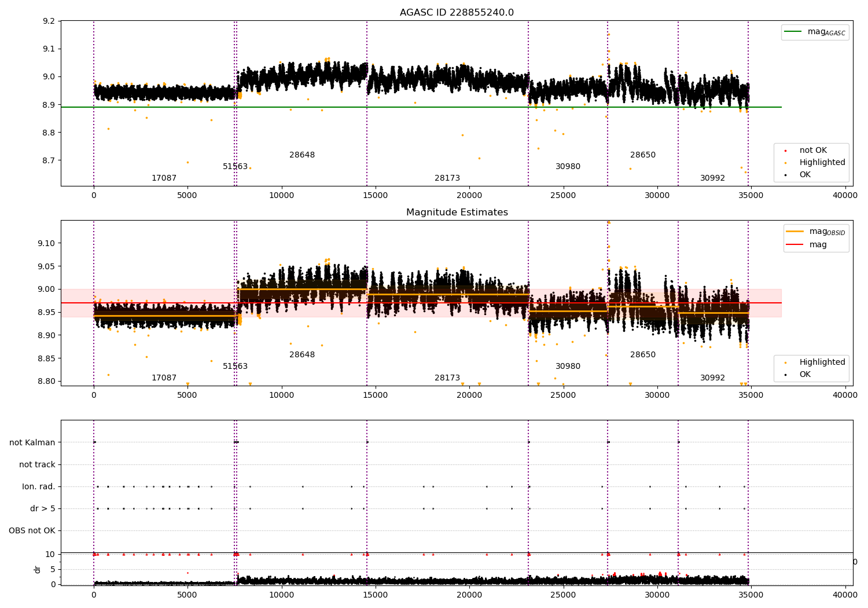Select the mag OBSID legend entry

click(815, 232)
